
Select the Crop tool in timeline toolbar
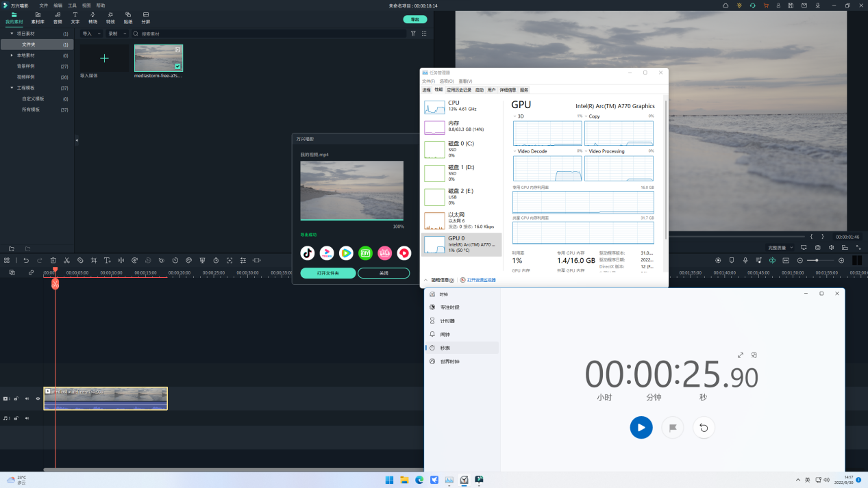pyautogui.click(x=94, y=260)
